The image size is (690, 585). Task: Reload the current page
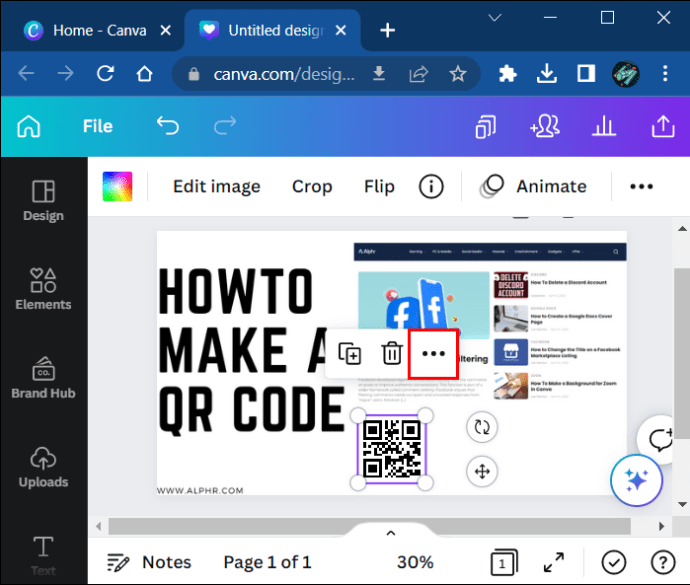106,74
